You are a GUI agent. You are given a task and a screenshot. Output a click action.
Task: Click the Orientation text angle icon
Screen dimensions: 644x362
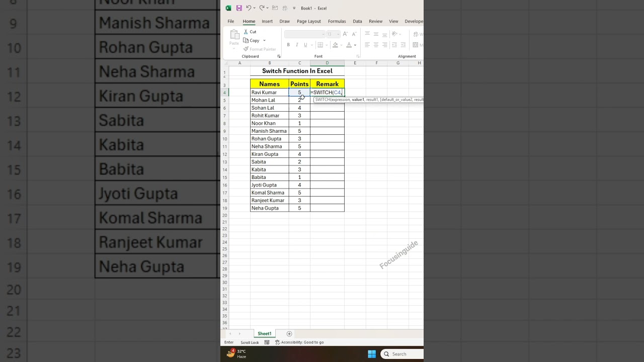tap(395, 34)
